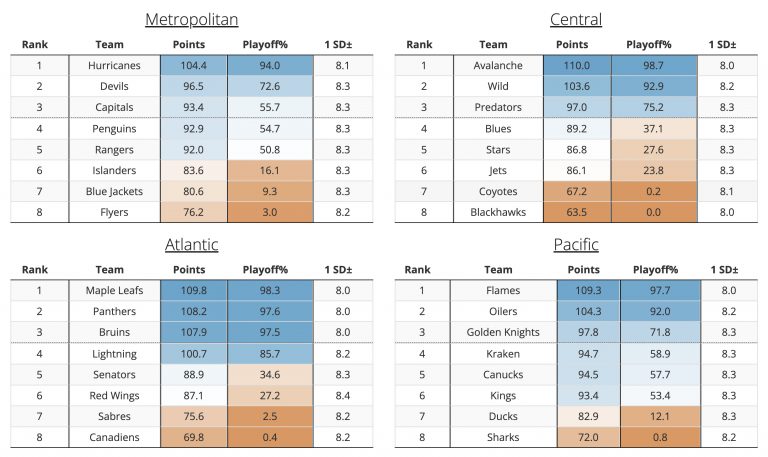768x457 pixels.
Task: Click the Central division heading
Action: 576,19
